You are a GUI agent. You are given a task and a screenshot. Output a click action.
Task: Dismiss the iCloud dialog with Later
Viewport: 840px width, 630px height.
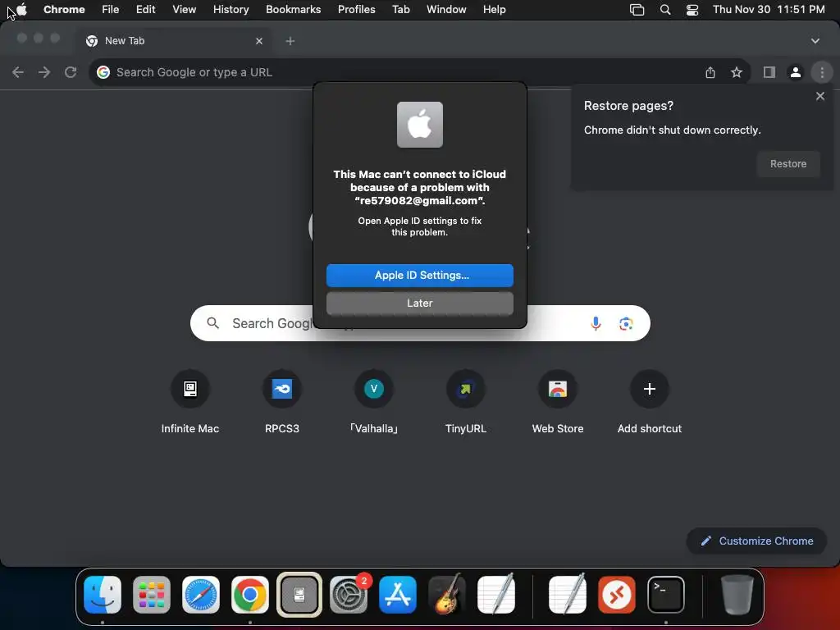(419, 304)
